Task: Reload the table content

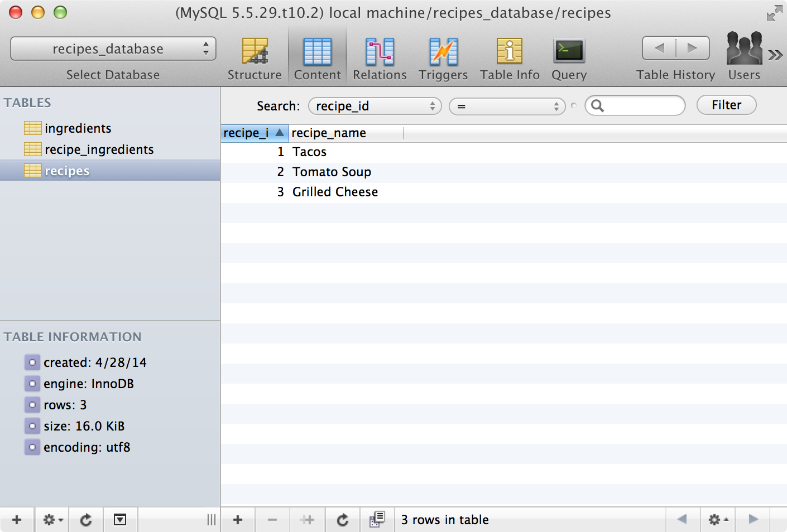Action: (x=343, y=520)
